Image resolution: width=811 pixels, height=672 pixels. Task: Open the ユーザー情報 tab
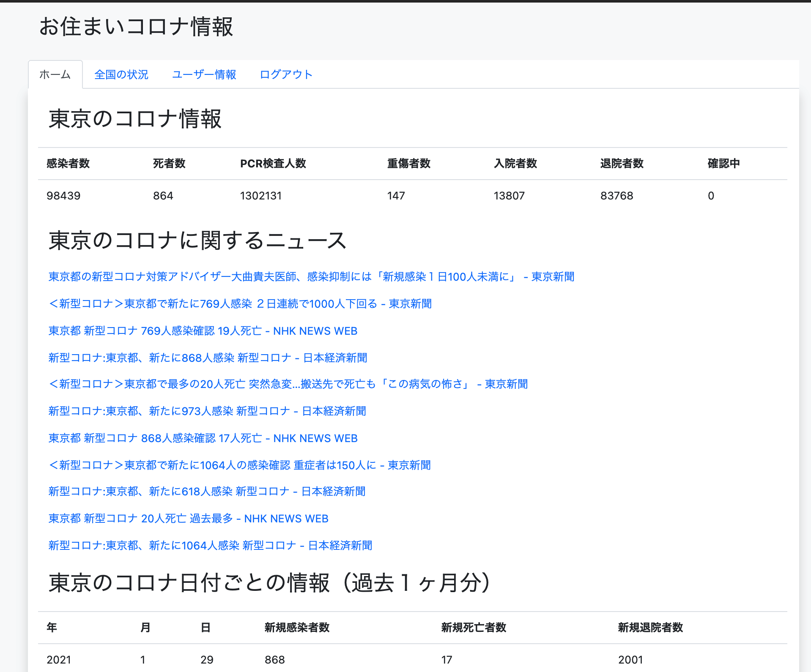click(x=204, y=74)
